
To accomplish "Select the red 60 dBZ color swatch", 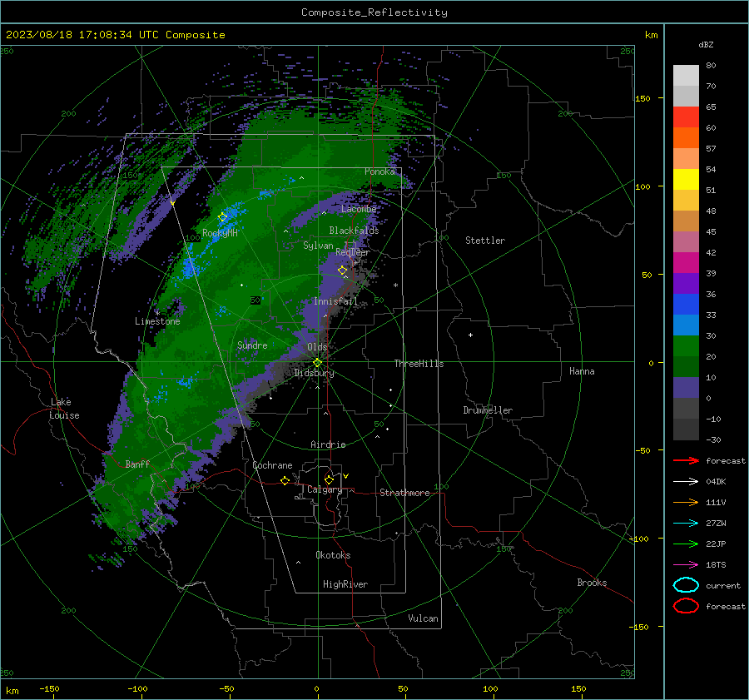I will (x=686, y=117).
